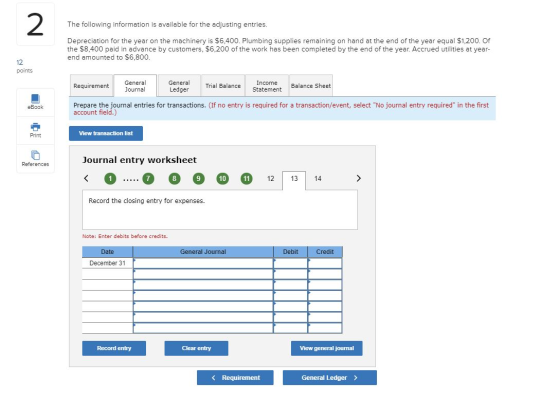Open account dropdown in second General Journal row

pyautogui.click(x=203, y=274)
